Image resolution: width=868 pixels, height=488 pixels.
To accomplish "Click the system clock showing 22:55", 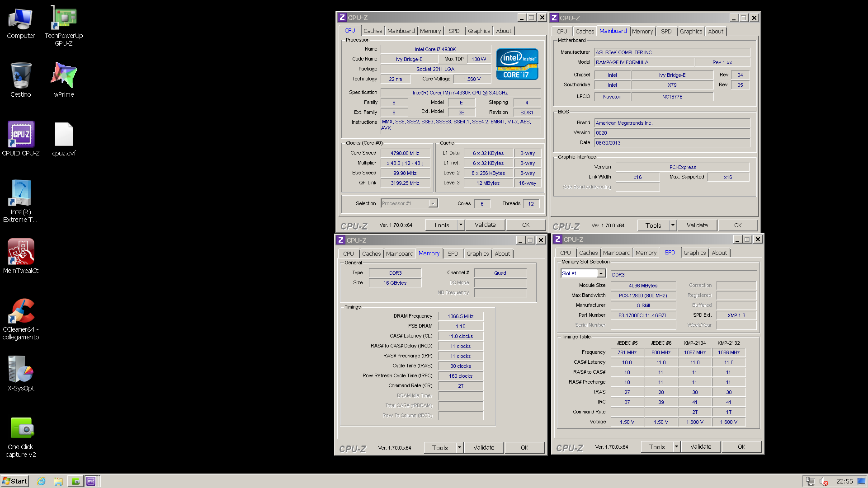I will click(x=844, y=481).
